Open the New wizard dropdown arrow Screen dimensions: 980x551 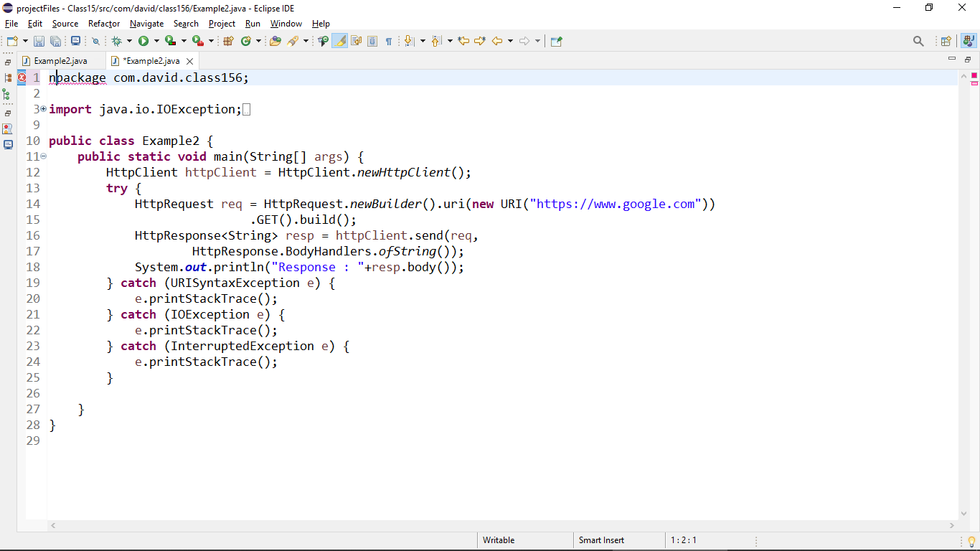[24, 41]
